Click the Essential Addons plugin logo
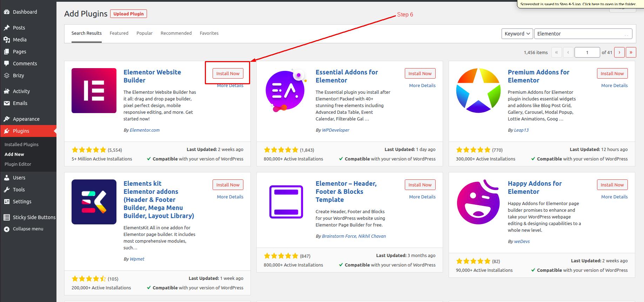 pyautogui.click(x=286, y=91)
